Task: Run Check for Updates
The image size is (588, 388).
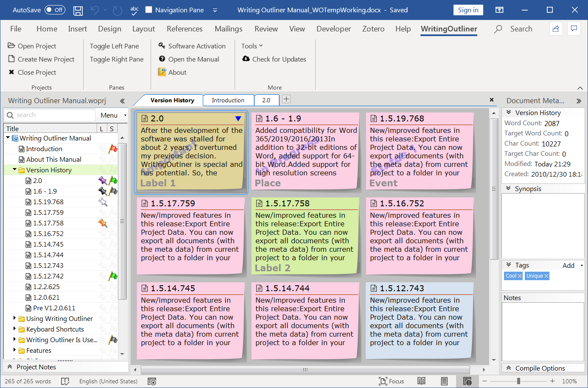Action: [x=275, y=59]
